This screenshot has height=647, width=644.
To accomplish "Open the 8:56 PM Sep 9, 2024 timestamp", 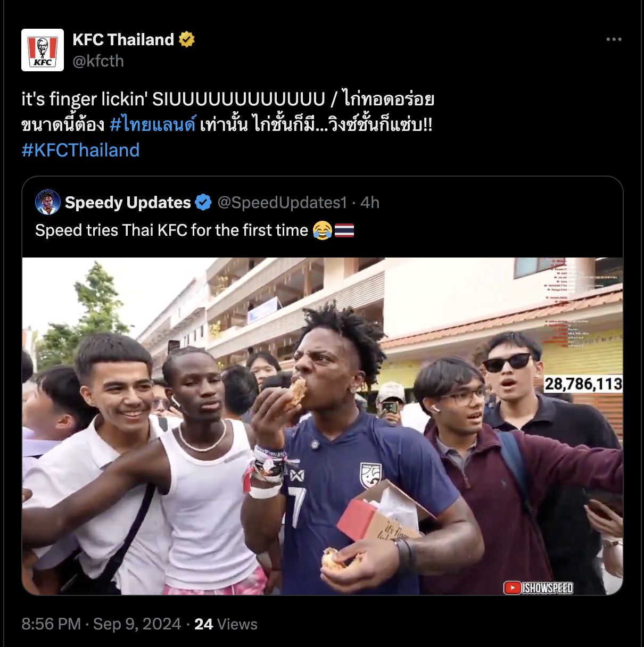I will coord(102,624).
